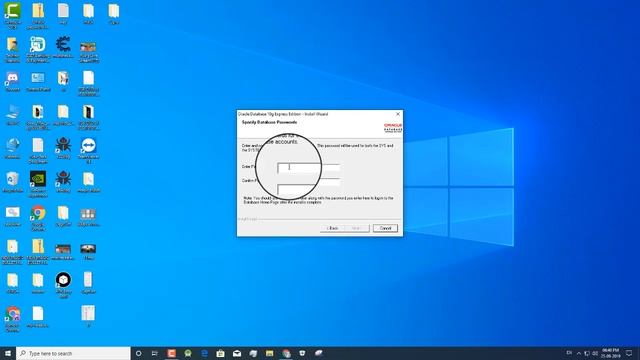
Task: Focus the Enter Password input field
Action: tap(309, 167)
